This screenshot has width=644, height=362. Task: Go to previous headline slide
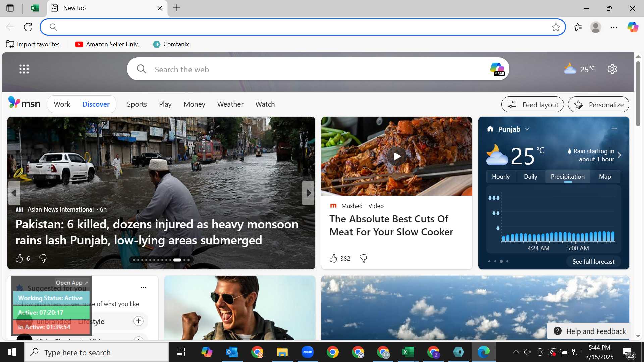coord(14,193)
